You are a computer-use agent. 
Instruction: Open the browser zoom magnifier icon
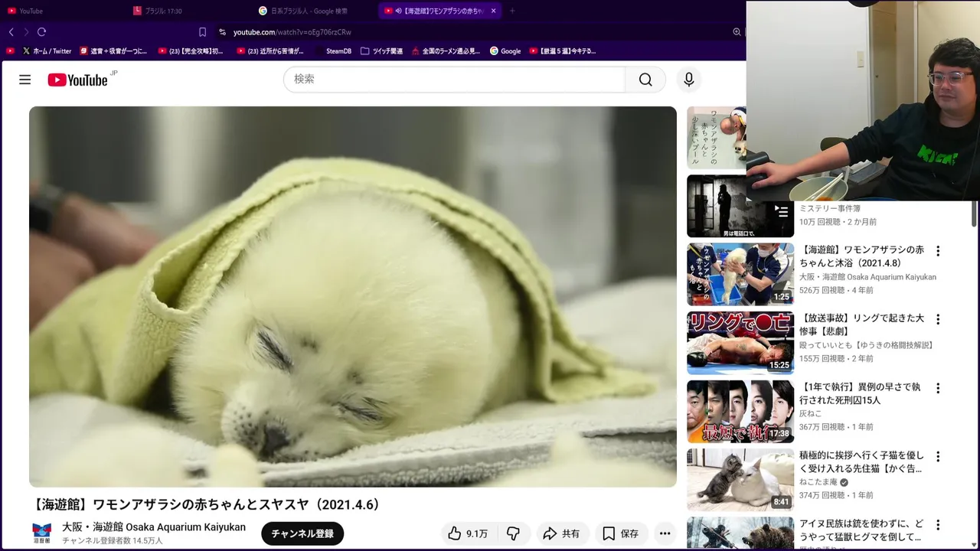point(737,32)
